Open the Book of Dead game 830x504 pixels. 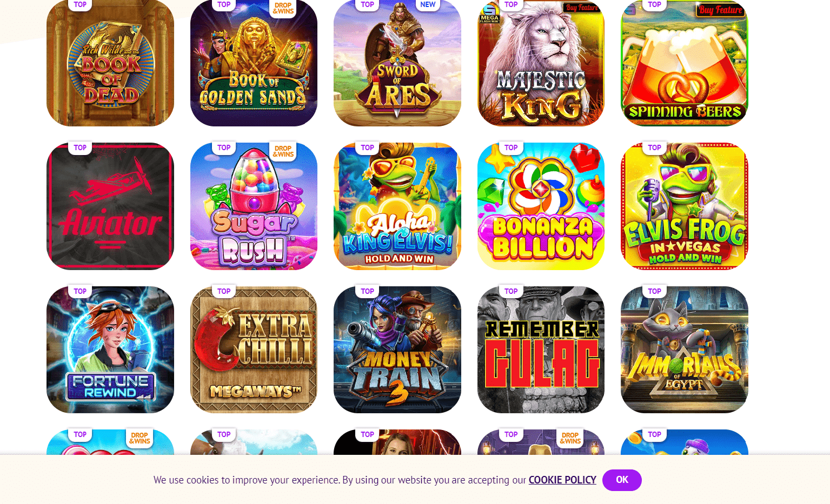[x=110, y=63]
